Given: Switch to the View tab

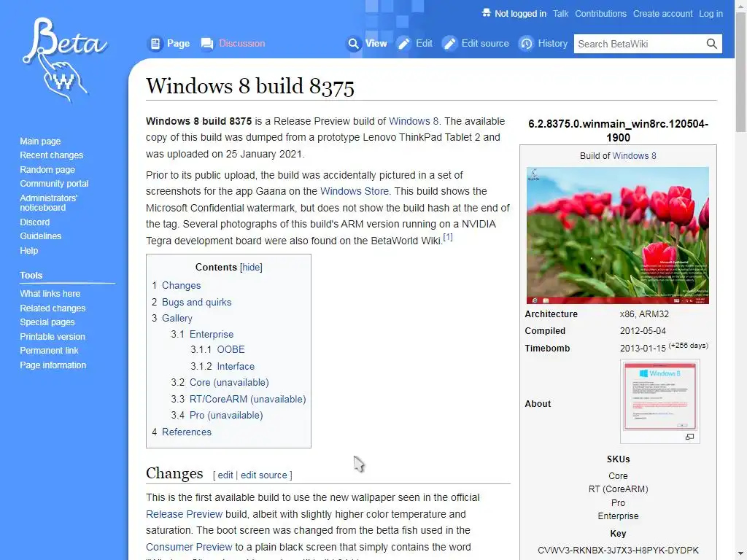Looking at the screenshot, I should coord(376,44).
